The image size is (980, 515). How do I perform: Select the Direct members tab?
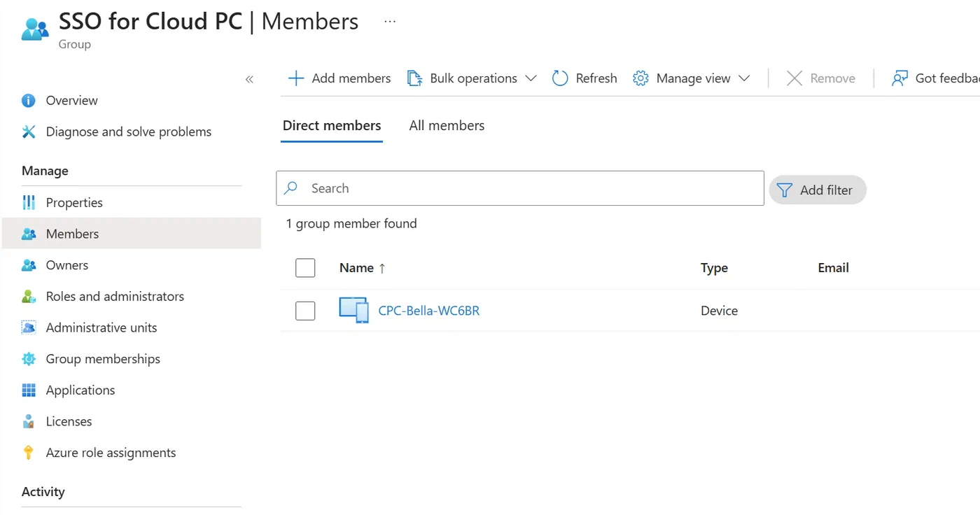click(332, 126)
